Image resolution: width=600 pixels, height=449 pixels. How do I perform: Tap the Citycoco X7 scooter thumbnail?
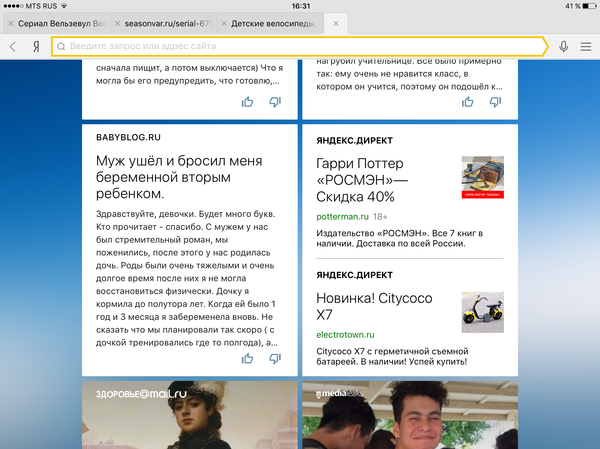482,311
